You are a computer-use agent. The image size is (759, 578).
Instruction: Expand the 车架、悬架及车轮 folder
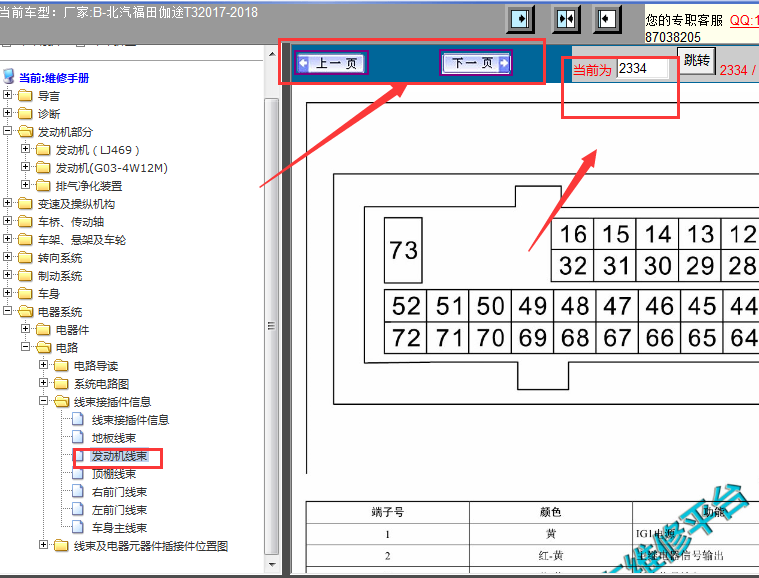[x=7, y=239]
